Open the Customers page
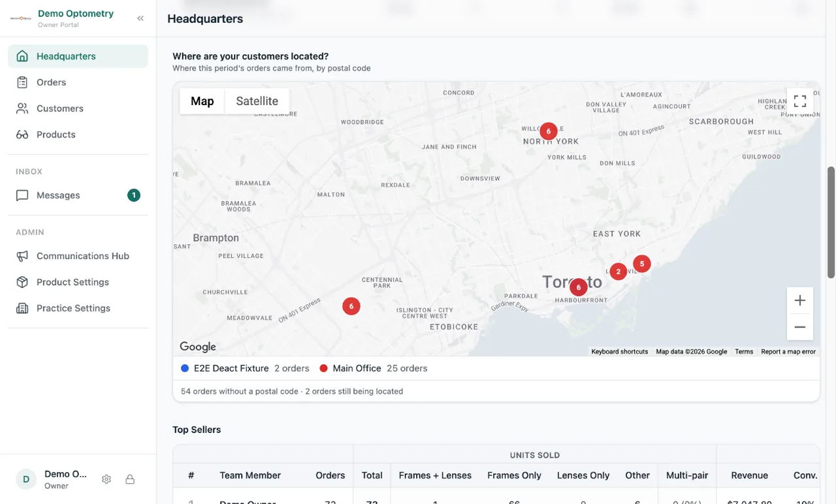This screenshot has height=504, width=836. pyautogui.click(x=78, y=108)
